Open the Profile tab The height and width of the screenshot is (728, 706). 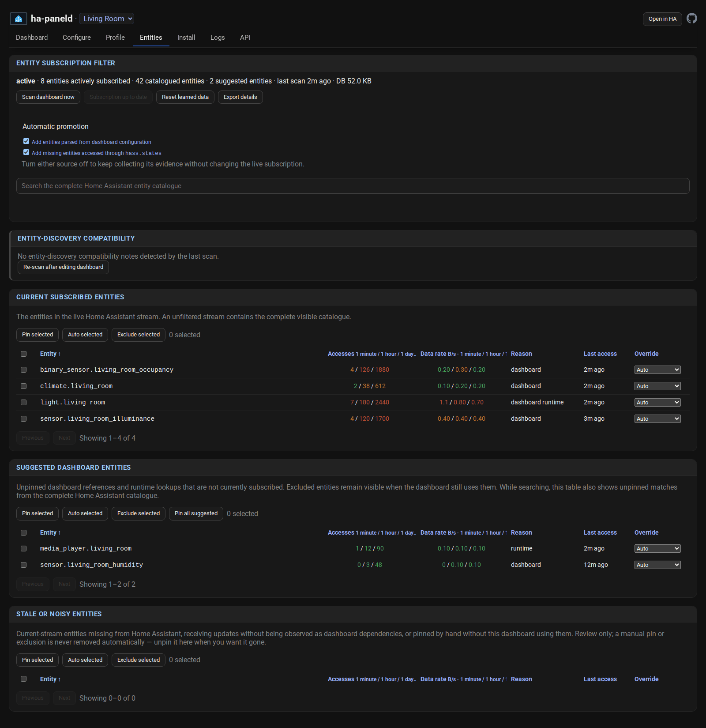115,38
